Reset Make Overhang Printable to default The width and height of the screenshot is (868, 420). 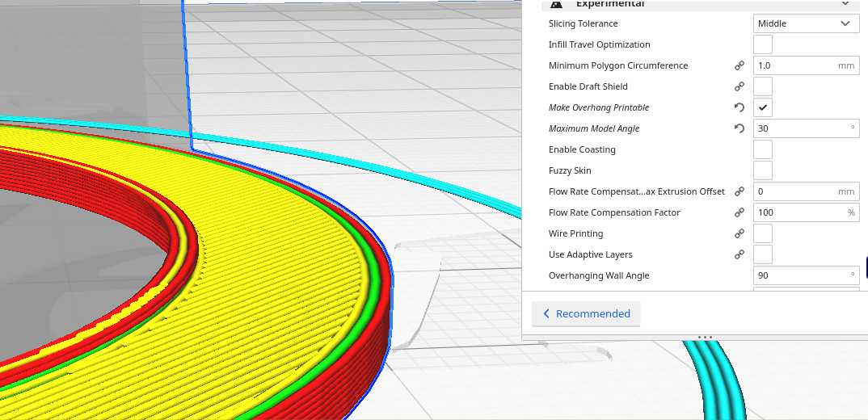(739, 107)
